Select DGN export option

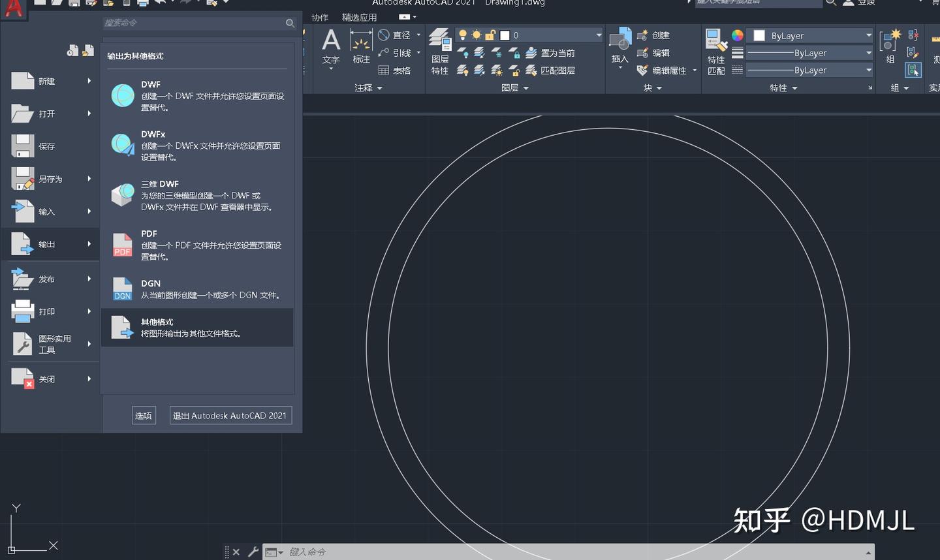(197, 289)
